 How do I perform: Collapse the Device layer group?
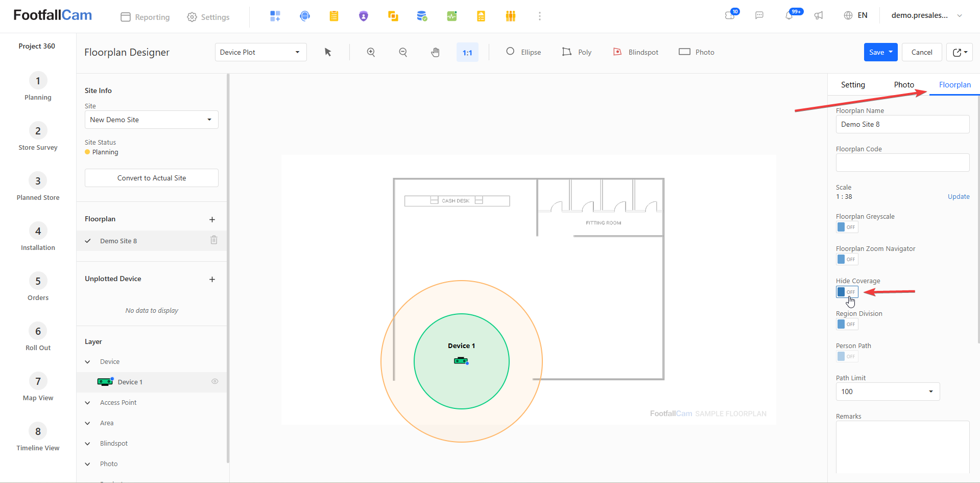click(88, 362)
